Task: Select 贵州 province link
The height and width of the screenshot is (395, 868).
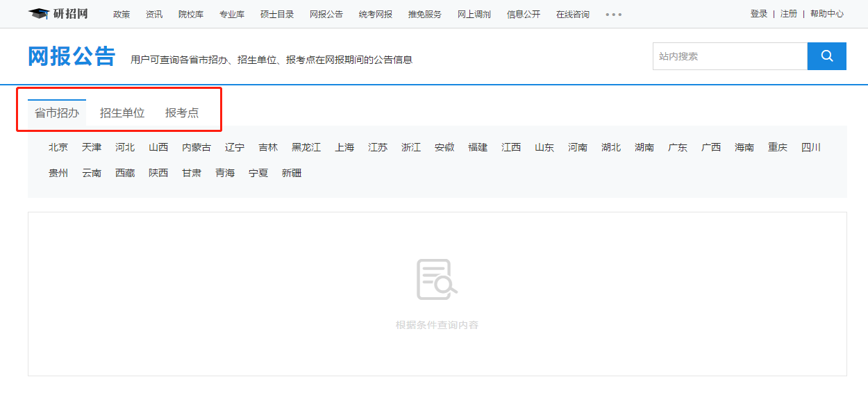Action: tap(58, 174)
